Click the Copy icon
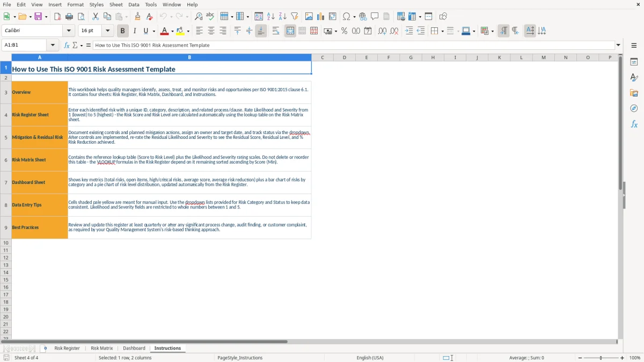The image size is (644, 362). coord(107,17)
